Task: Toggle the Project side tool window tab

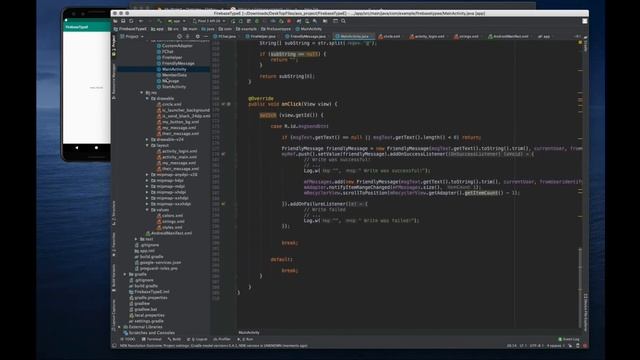Action: coord(114,46)
